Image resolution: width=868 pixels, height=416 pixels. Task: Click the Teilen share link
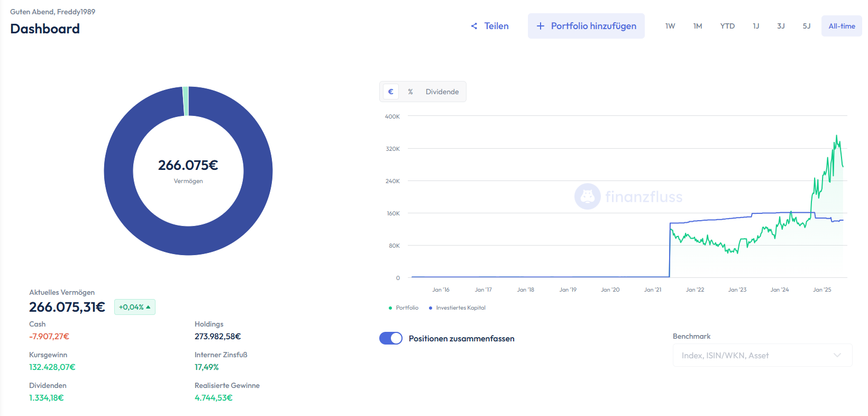496,26
